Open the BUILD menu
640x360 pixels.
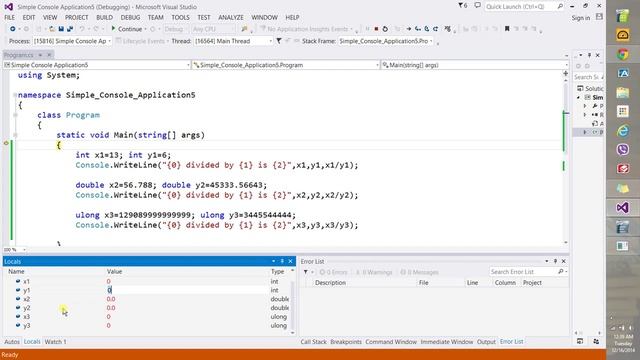pos(104,18)
